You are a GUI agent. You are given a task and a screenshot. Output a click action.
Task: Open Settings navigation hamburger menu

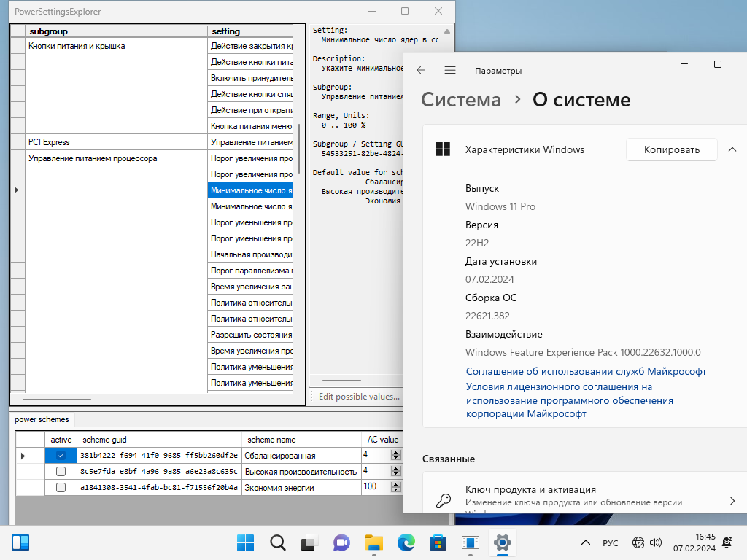[450, 71]
